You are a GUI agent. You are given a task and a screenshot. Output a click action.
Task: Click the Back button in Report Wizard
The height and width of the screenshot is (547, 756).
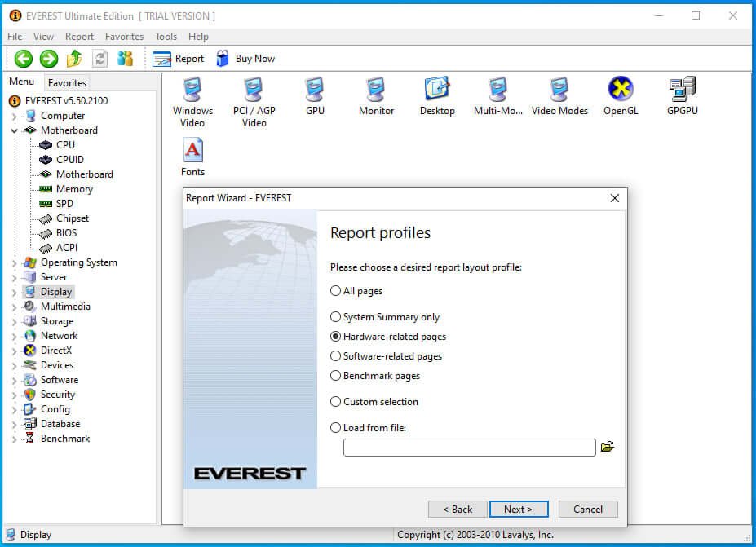click(458, 509)
